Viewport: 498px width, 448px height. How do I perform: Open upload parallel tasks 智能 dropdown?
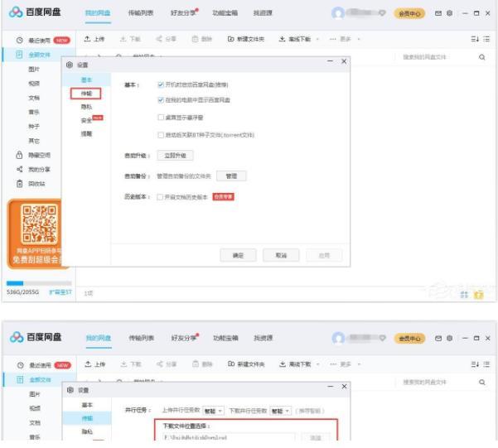[x=214, y=411]
